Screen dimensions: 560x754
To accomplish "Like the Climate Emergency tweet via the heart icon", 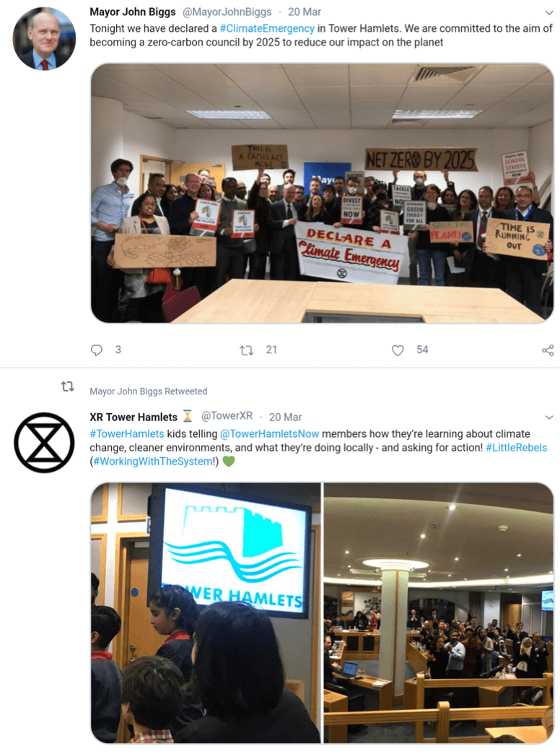I will [398, 350].
